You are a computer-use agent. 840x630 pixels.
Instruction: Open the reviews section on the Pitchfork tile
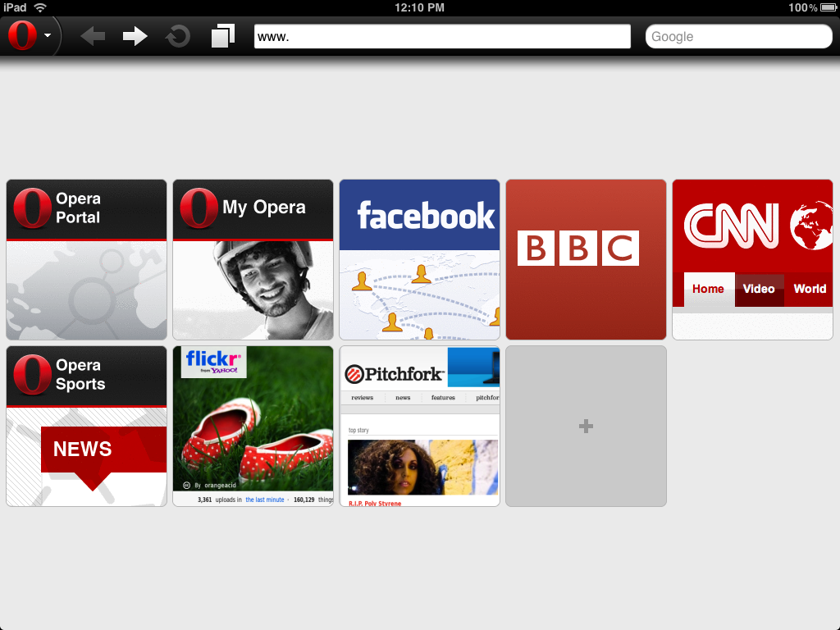pos(361,398)
